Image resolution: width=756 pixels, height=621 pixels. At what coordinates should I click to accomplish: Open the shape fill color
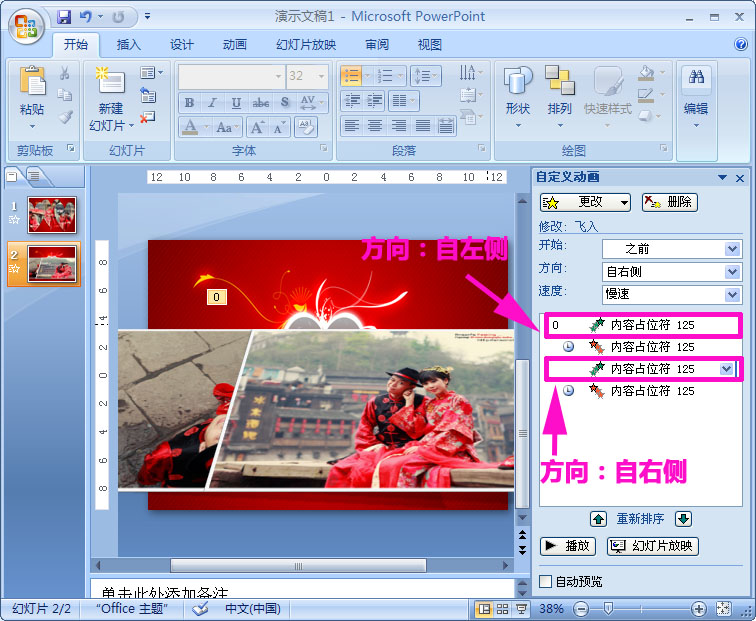pyautogui.click(x=647, y=73)
